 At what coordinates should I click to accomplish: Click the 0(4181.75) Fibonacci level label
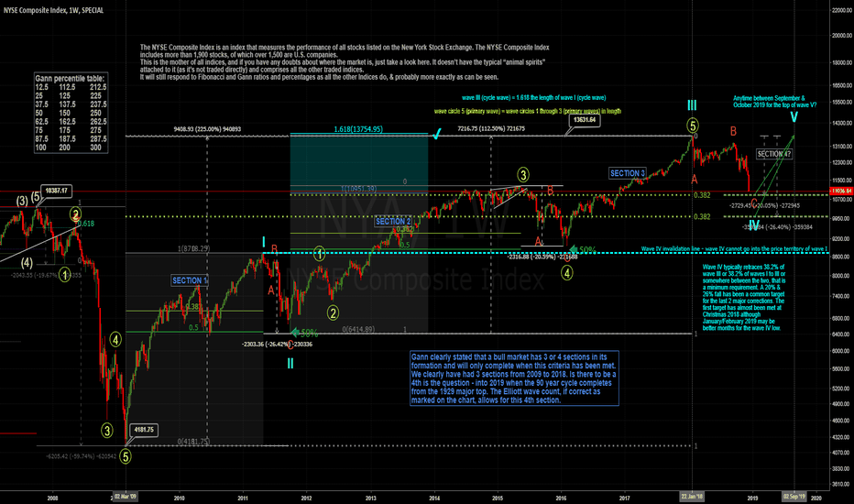coord(193,442)
